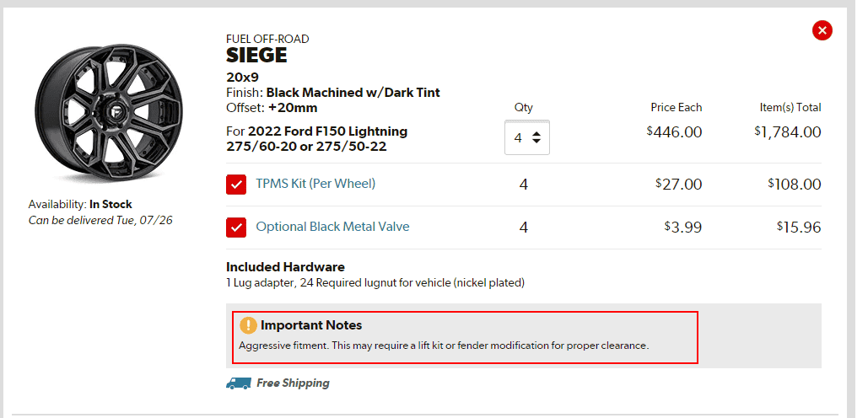Open the wheel quantity dropdown
This screenshot has width=868, height=418.
click(527, 137)
